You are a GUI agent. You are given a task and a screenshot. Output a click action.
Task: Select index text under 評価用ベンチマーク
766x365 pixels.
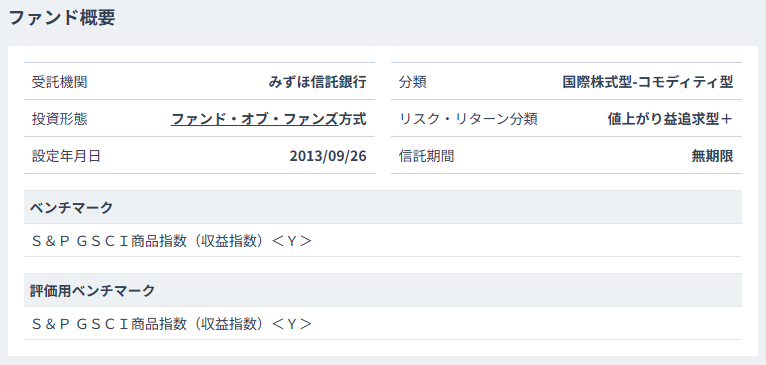point(171,324)
